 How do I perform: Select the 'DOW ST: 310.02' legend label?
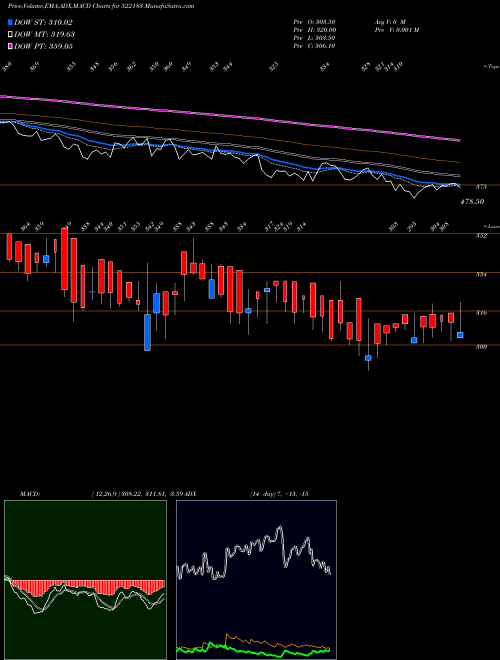(43, 22)
